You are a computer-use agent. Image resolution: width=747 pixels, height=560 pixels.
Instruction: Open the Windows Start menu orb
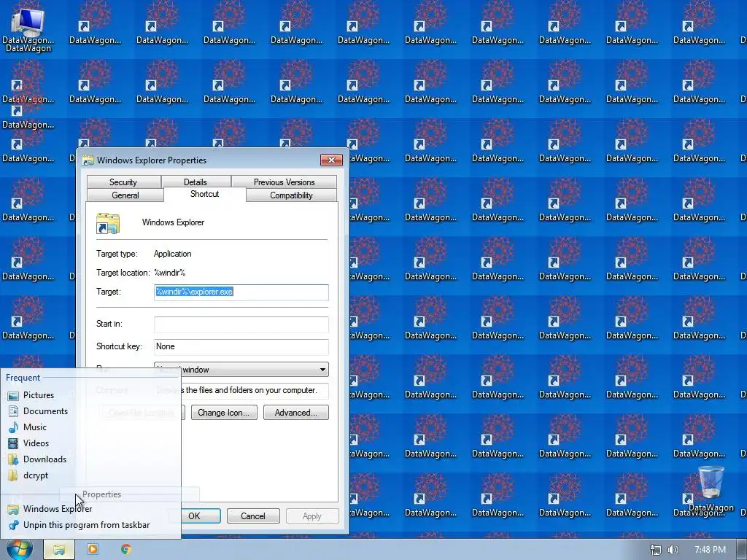[20, 549]
